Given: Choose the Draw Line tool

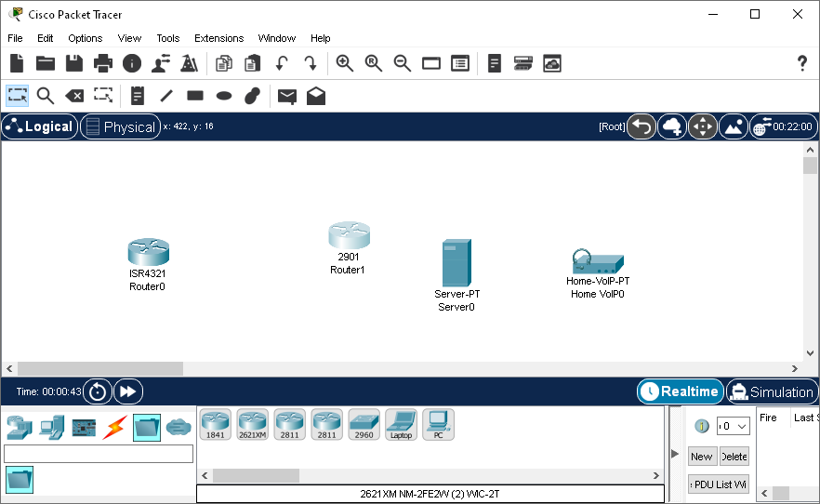Looking at the screenshot, I should point(166,96).
